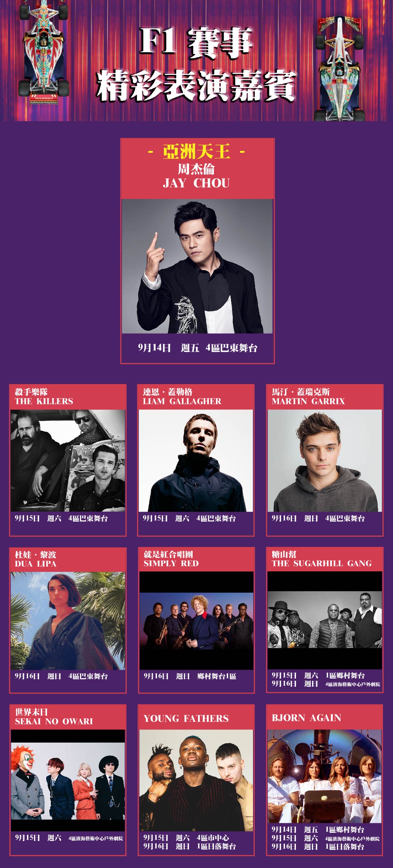Open The Killers band photo
393x868 pixels.
coord(68,460)
